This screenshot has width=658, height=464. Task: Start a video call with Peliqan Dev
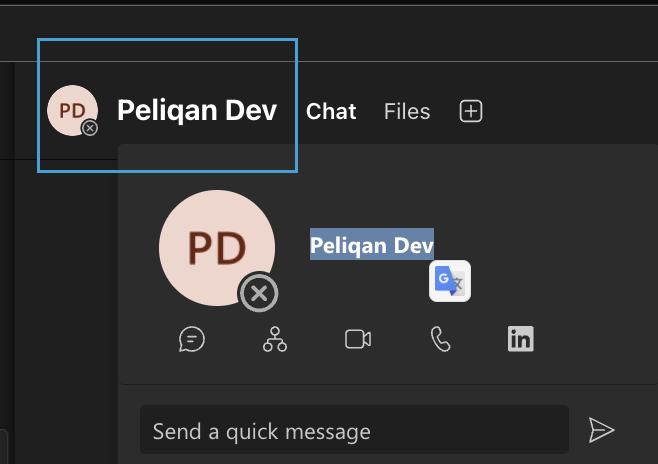(x=358, y=339)
